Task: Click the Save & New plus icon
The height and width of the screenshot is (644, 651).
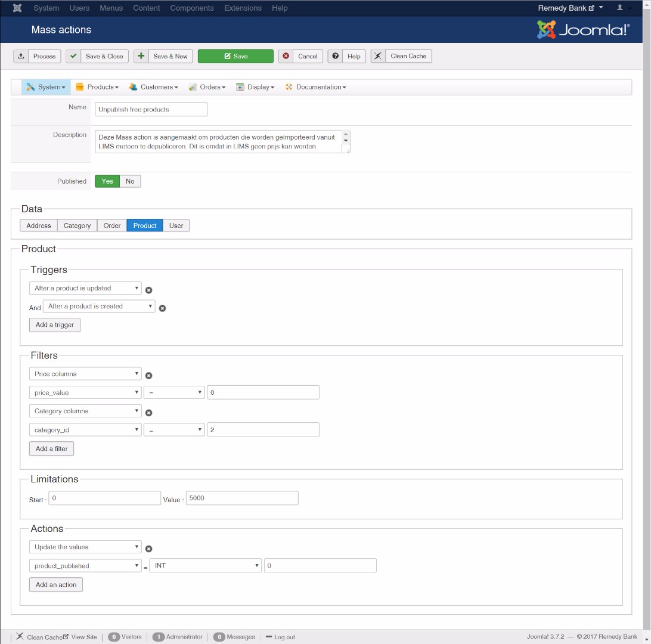Action: (141, 56)
